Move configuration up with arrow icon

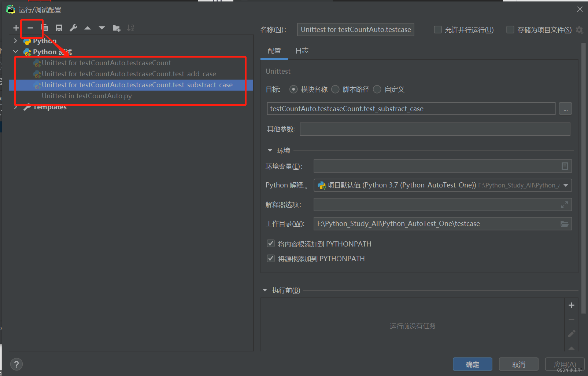pos(88,28)
